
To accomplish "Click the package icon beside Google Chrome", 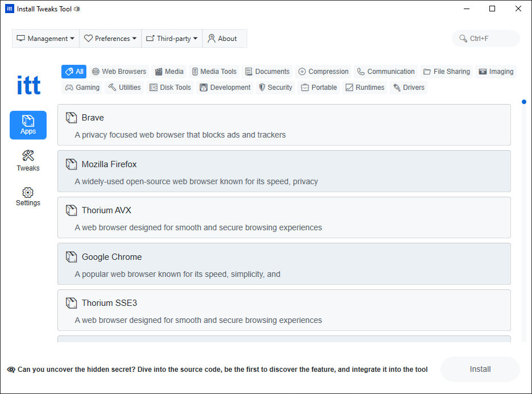I will [x=71, y=257].
